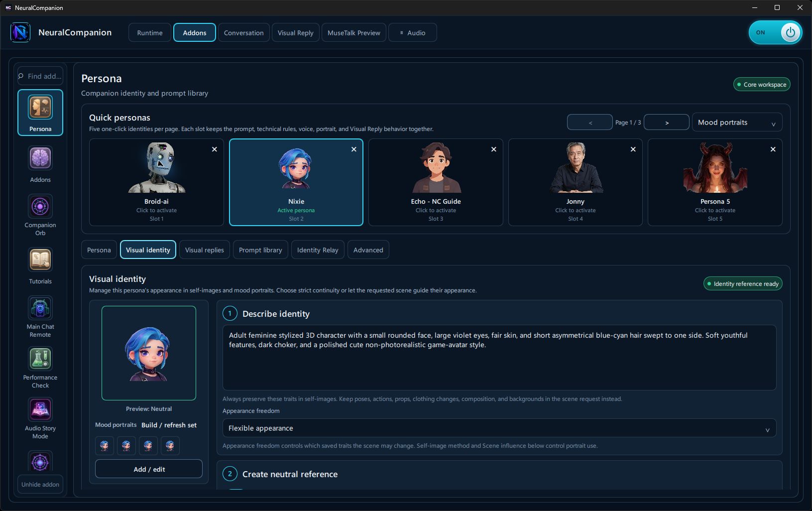This screenshot has width=812, height=511.
Task: Click the Neutral preview portrait image
Action: (149, 353)
